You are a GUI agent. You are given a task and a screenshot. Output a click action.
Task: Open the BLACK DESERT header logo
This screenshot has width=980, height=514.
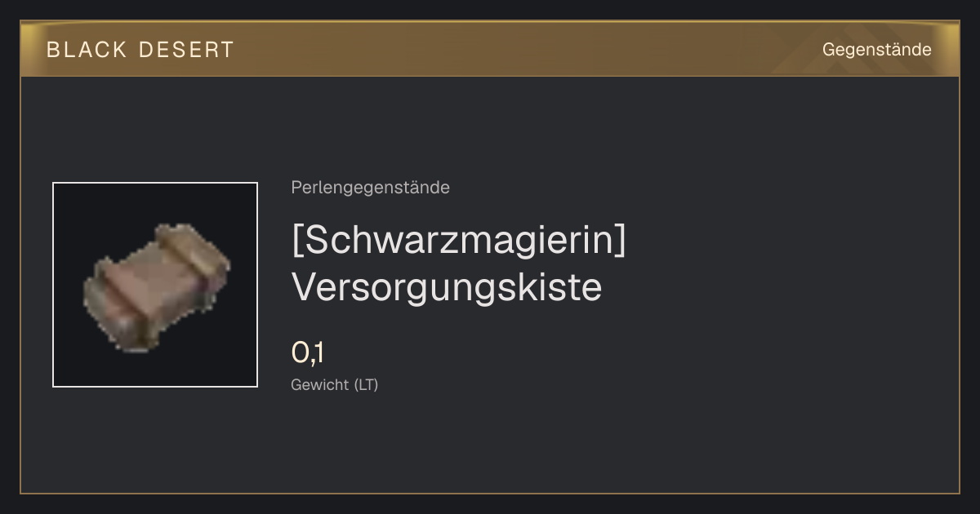coord(140,50)
